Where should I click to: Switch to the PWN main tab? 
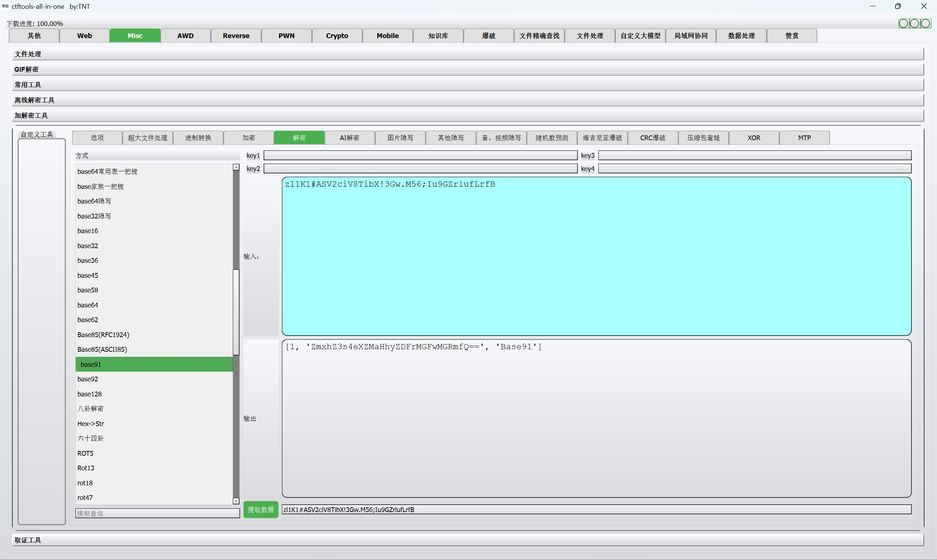[287, 36]
